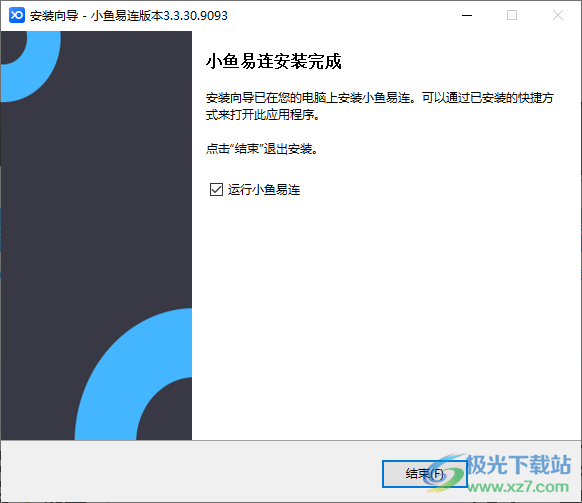Click window title 安装向导 - 小鱼易连版本3.3.30.9093
The height and width of the screenshot is (503, 582).
click(x=129, y=16)
